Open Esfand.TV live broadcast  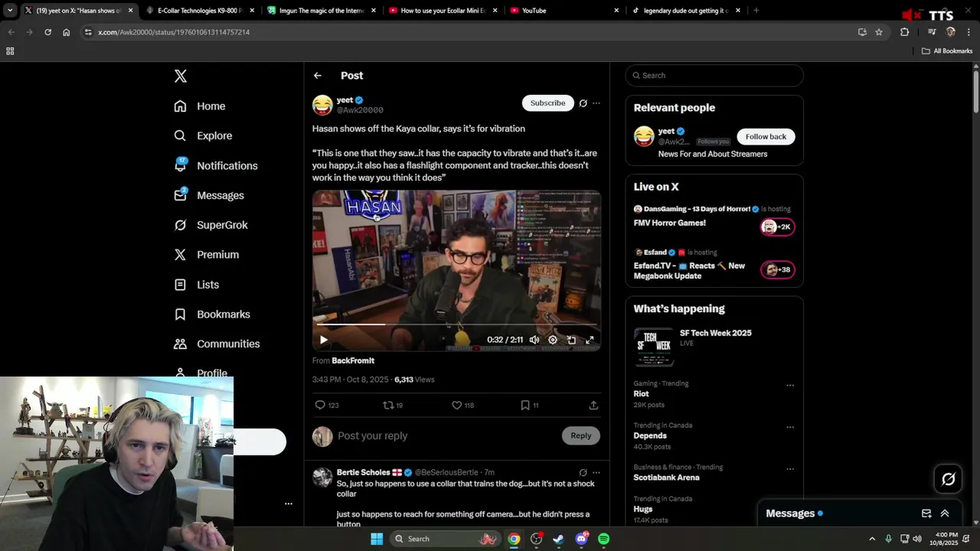coord(714,266)
